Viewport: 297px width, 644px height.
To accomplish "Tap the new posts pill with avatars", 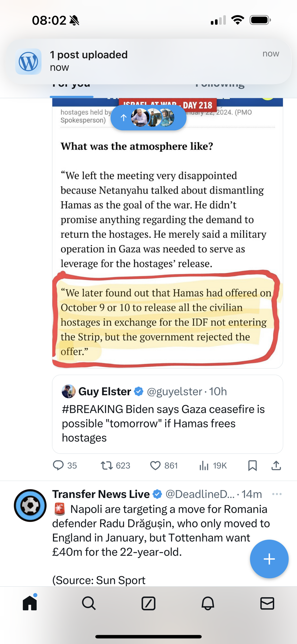I will tap(148, 118).
